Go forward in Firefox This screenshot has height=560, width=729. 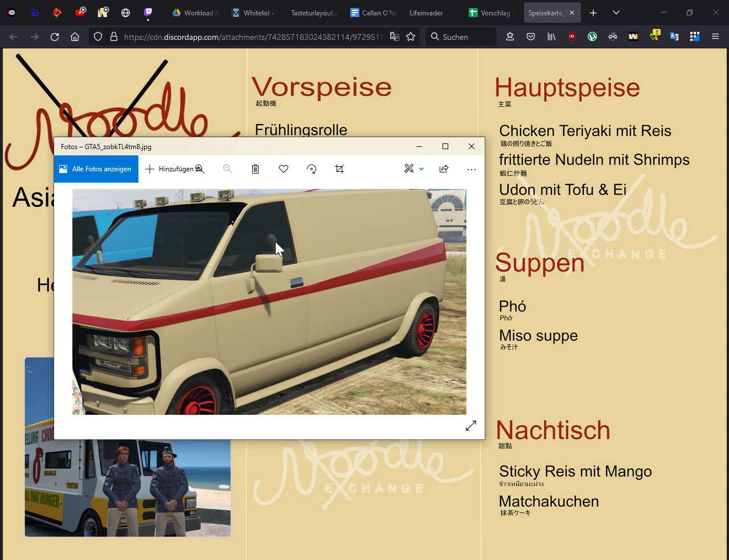[34, 37]
